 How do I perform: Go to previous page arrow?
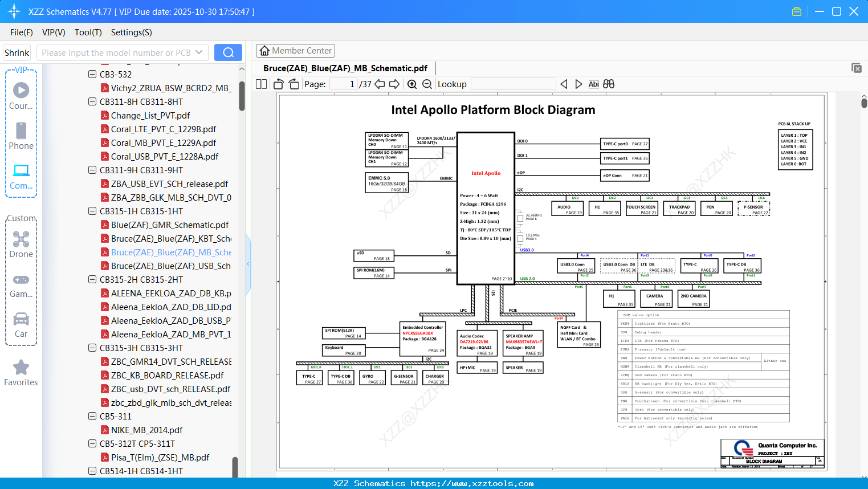coord(380,84)
